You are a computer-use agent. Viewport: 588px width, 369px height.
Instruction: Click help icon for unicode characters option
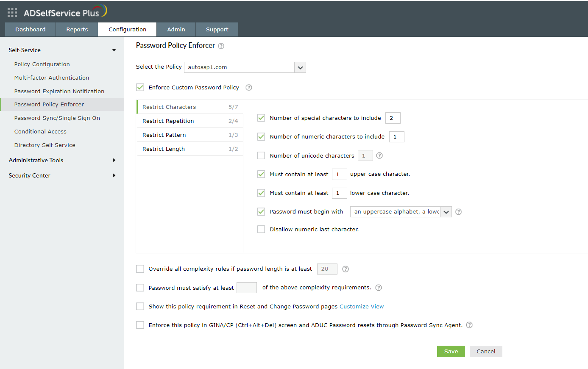[x=379, y=155]
